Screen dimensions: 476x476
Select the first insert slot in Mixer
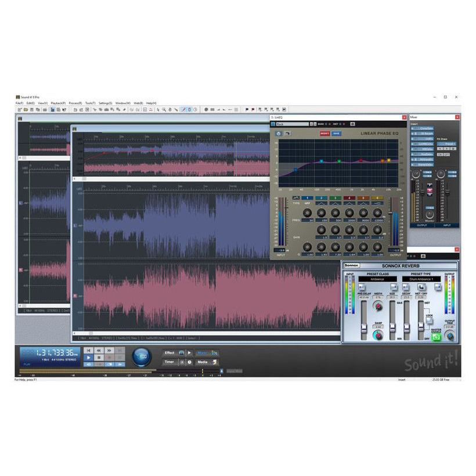coord(422,128)
